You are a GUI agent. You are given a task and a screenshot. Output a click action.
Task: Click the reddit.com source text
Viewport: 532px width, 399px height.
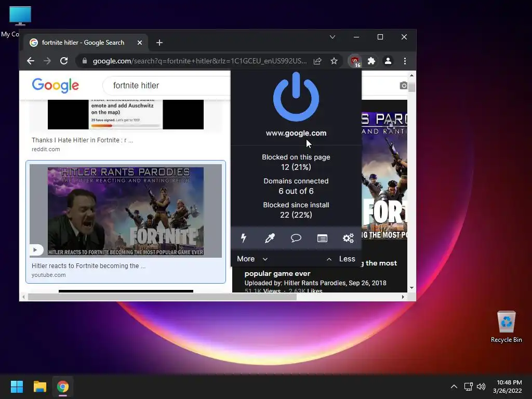pyautogui.click(x=46, y=149)
